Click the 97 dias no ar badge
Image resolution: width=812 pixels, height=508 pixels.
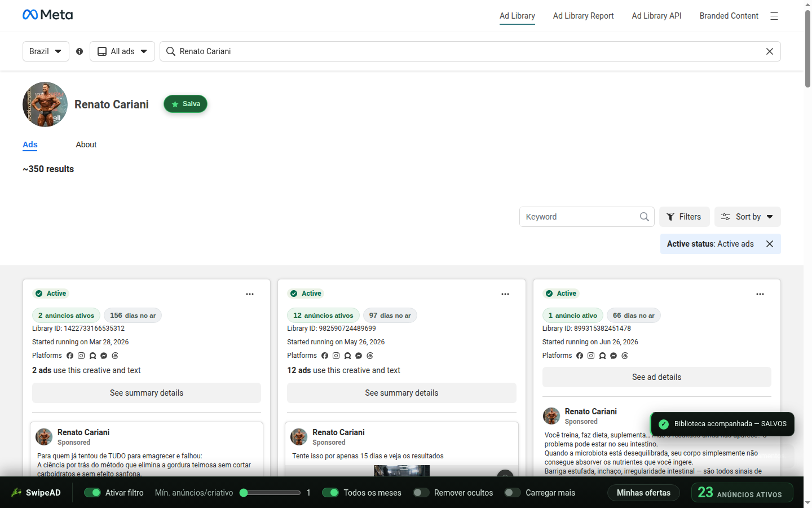[x=390, y=316]
